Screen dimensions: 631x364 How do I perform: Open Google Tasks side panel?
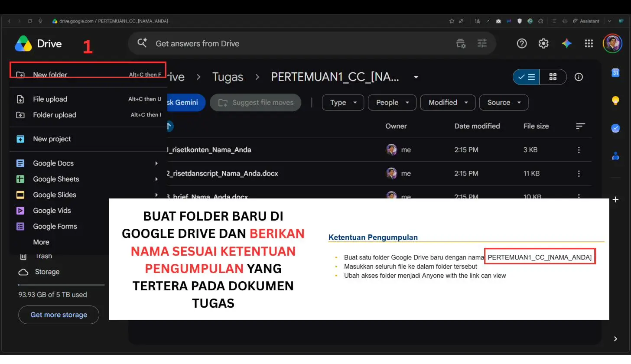click(x=615, y=128)
